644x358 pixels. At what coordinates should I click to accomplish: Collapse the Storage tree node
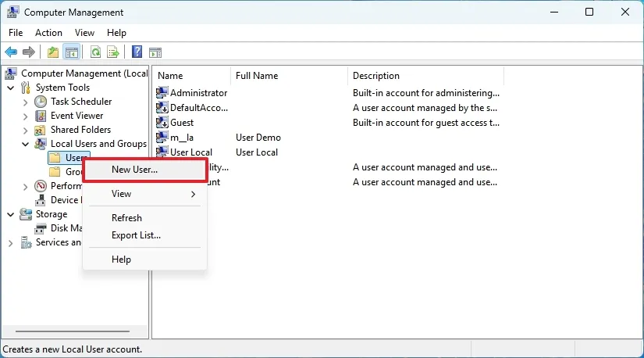pyautogui.click(x=11, y=214)
